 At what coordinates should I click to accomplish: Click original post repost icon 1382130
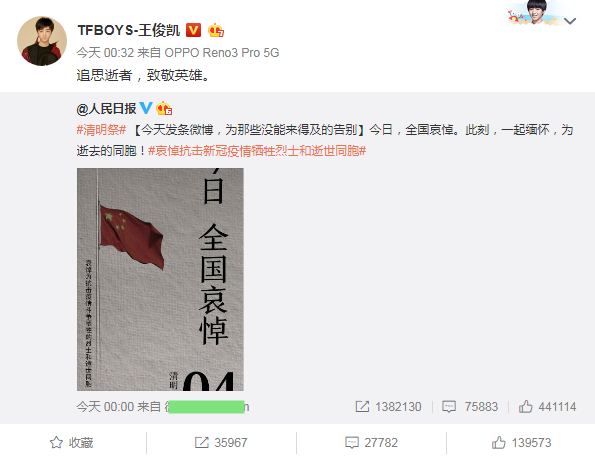pyautogui.click(x=388, y=407)
